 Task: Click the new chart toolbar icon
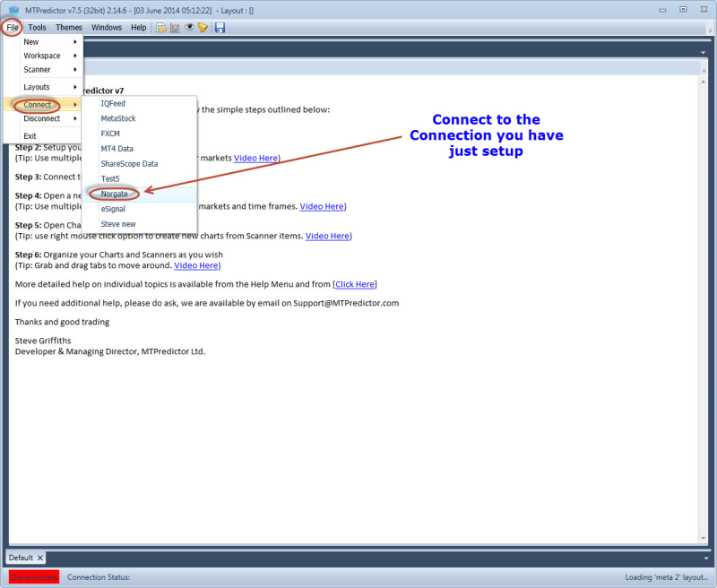(x=175, y=28)
